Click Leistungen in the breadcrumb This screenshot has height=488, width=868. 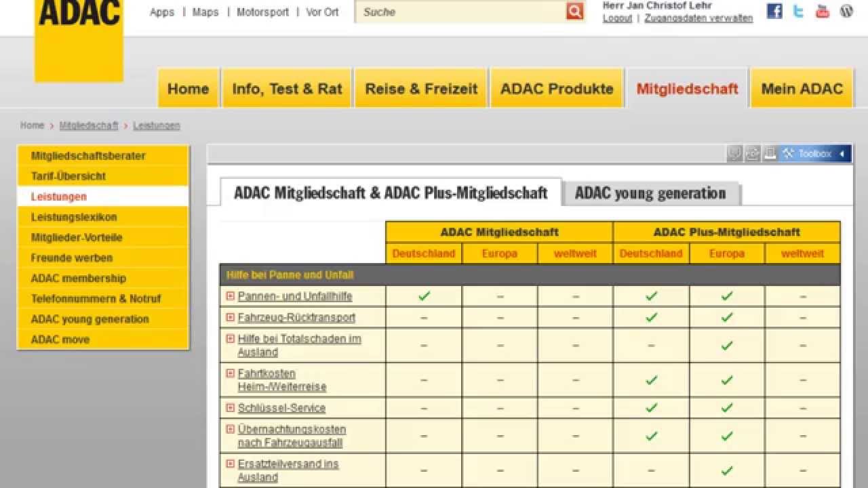[x=157, y=125]
